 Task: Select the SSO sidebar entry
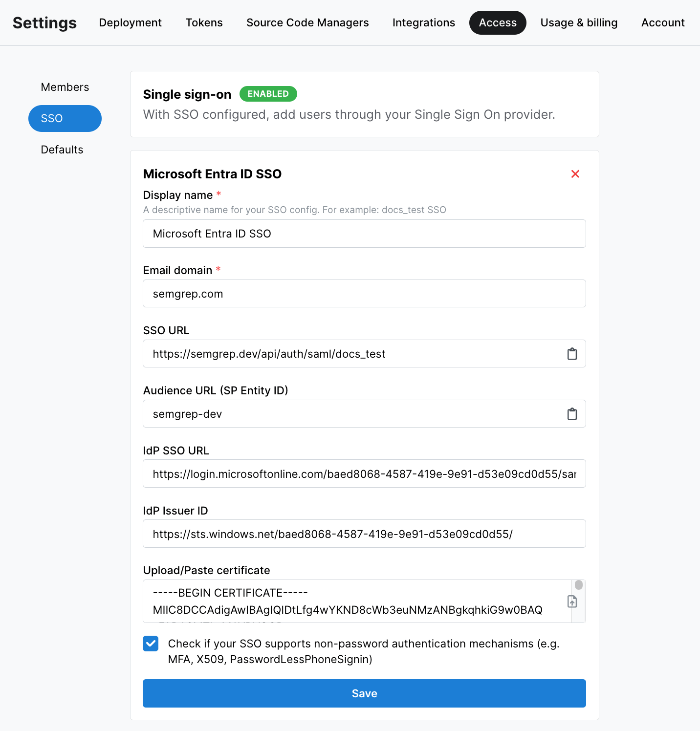[65, 118]
